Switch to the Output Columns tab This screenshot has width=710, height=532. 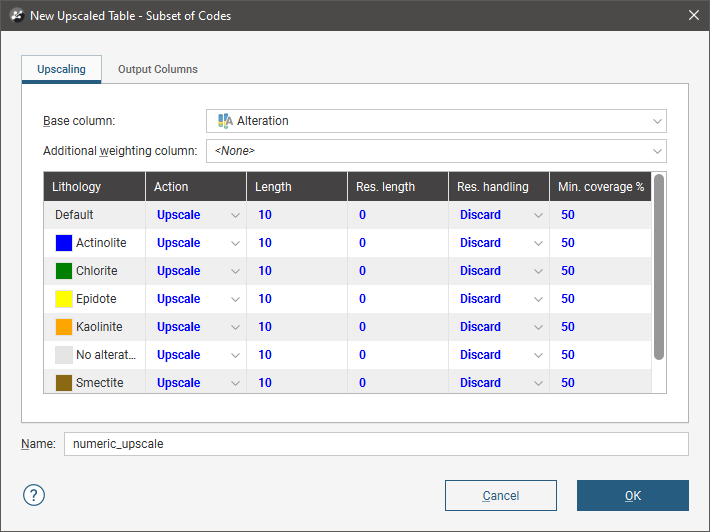(158, 70)
